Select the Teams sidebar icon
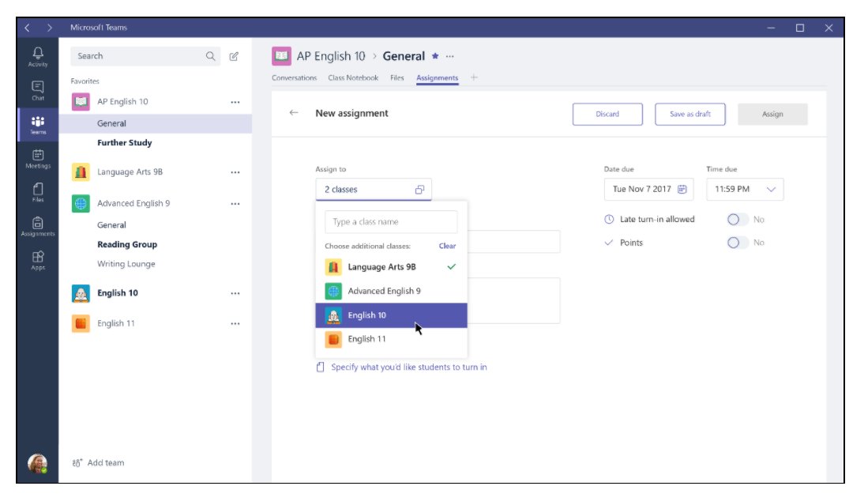 coord(38,125)
